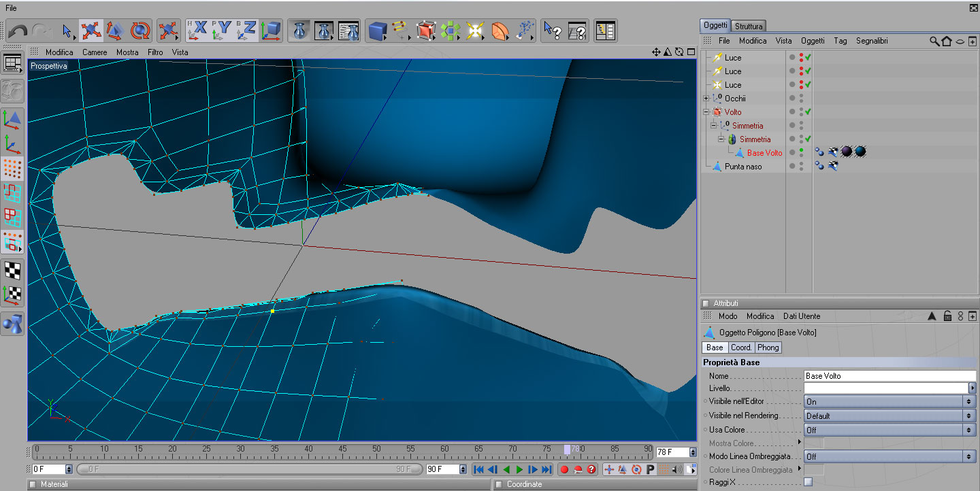Click the record keyframe button
The image size is (980, 491).
(564, 469)
